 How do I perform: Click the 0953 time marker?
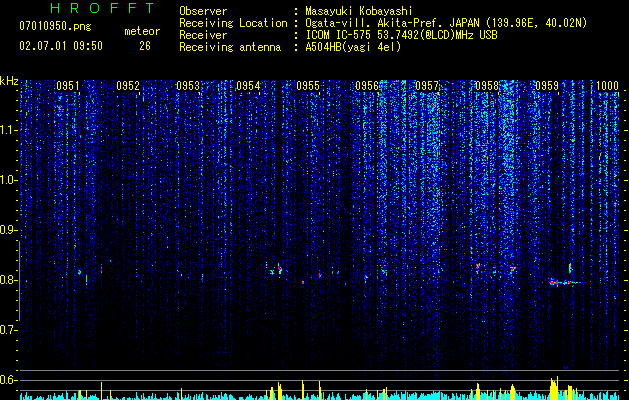[188, 86]
